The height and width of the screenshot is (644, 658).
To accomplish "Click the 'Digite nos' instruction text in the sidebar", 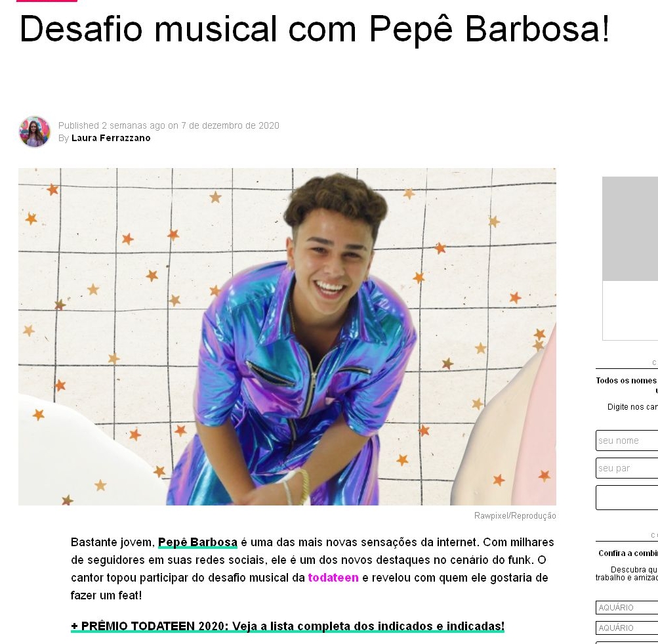I will coord(632,407).
